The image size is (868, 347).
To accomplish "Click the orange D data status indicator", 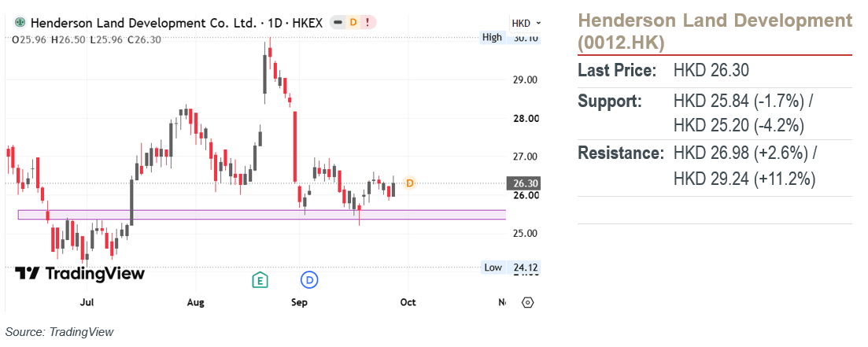I will tap(353, 23).
